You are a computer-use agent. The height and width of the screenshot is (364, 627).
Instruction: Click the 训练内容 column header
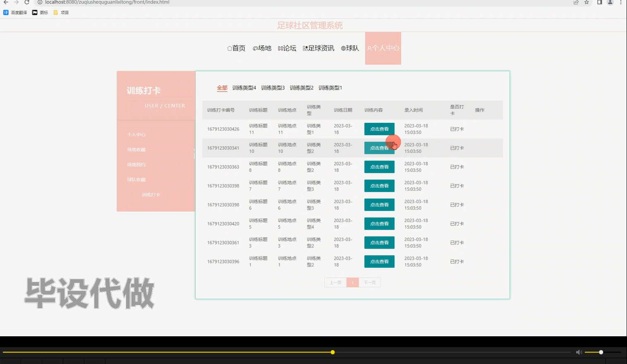[373, 110]
